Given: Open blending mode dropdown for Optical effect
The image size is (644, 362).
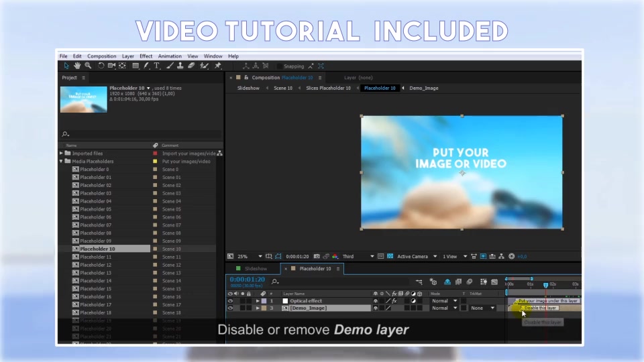Looking at the screenshot, I should [x=444, y=301].
